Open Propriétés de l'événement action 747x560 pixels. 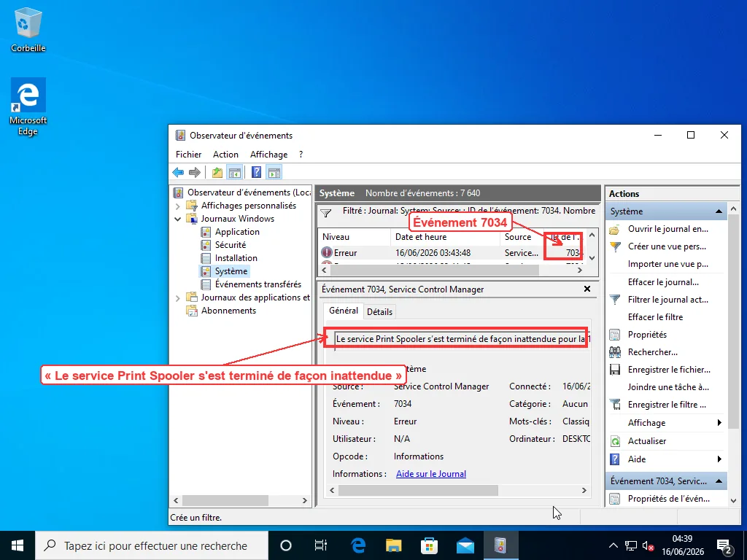point(667,499)
